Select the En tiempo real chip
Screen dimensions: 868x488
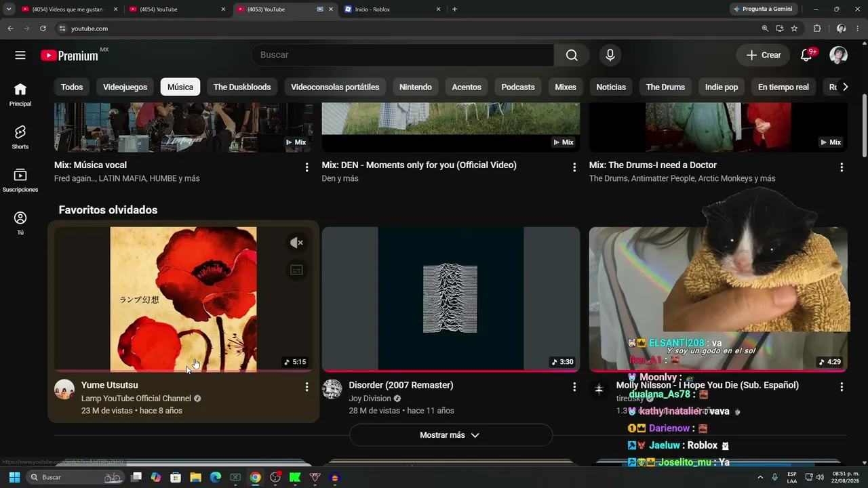(x=783, y=87)
